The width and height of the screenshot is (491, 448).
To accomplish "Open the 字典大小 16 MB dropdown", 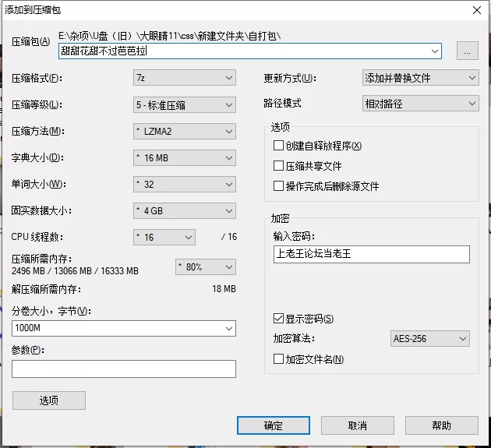I will [185, 158].
